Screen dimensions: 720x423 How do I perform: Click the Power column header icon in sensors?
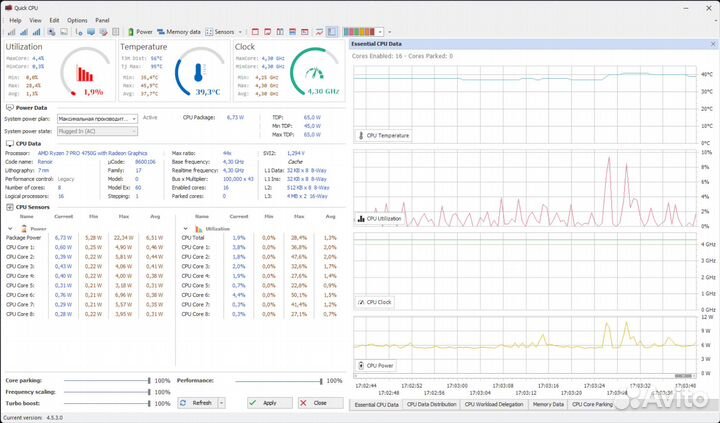click(x=24, y=229)
